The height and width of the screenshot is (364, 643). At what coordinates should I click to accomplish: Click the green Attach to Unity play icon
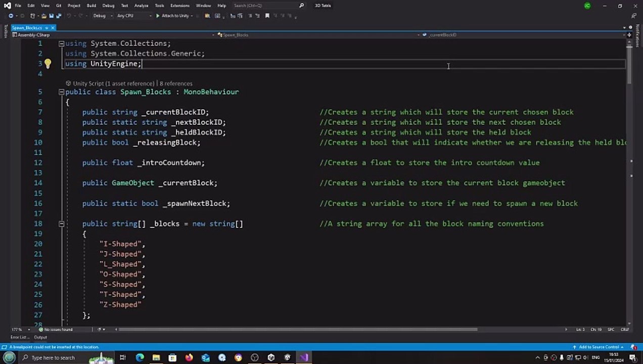click(x=158, y=16)
